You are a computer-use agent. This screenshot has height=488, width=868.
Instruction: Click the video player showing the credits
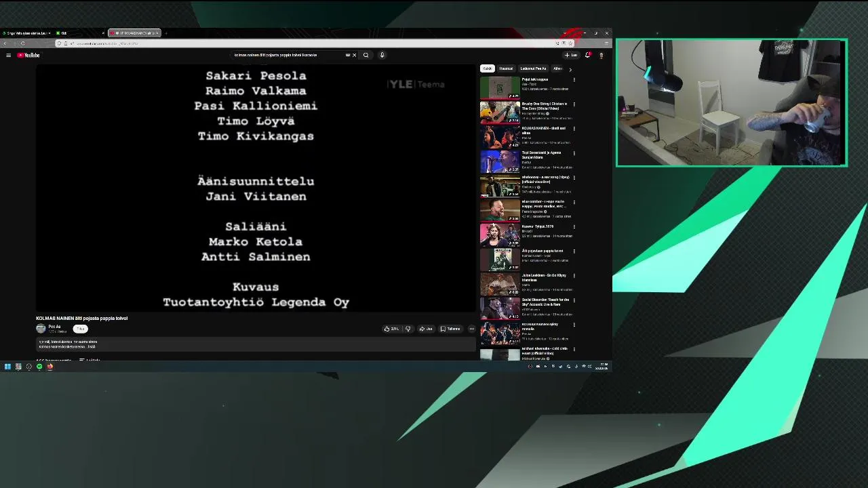point(256,188)
